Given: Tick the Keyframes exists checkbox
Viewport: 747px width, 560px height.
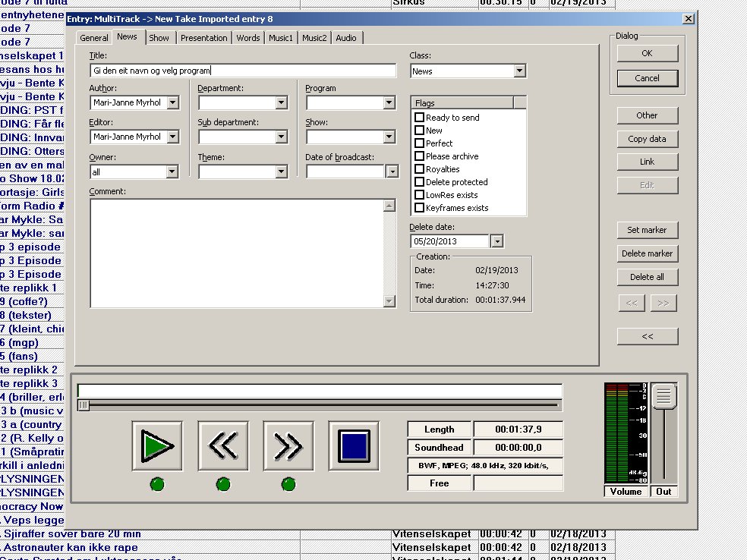Looking at the screenshot, I should (419, 207).
